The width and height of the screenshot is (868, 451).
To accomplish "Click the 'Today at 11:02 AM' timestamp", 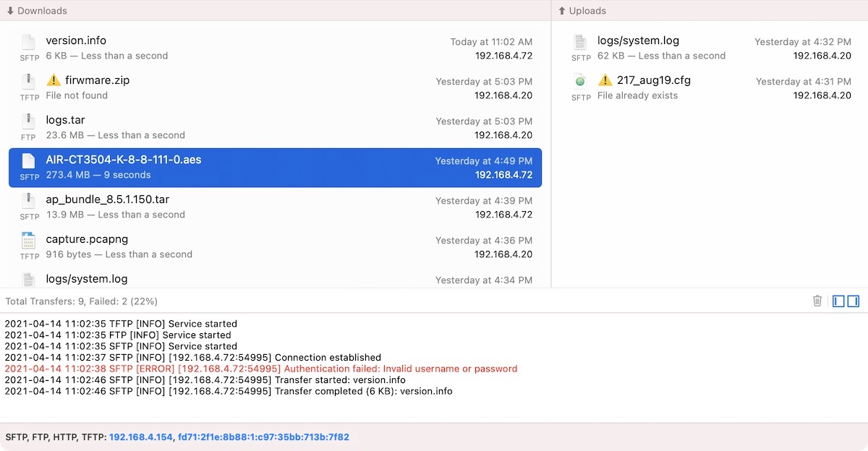I will (491, 42).
